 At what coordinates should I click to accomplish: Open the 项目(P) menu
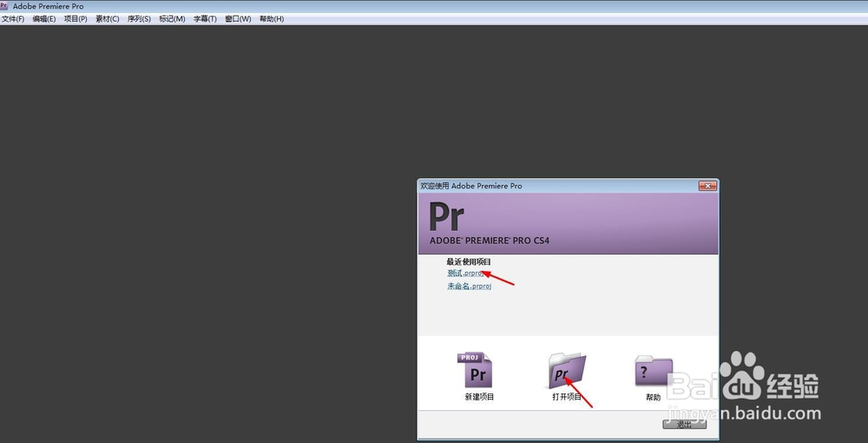coord(76,19)
